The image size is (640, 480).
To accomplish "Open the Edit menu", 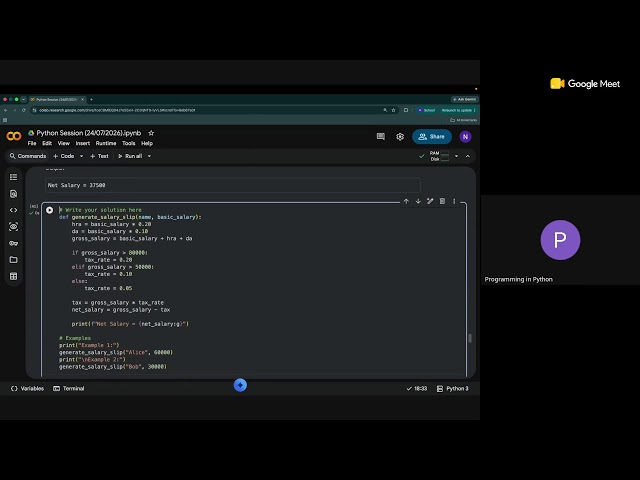I will 47,143.
